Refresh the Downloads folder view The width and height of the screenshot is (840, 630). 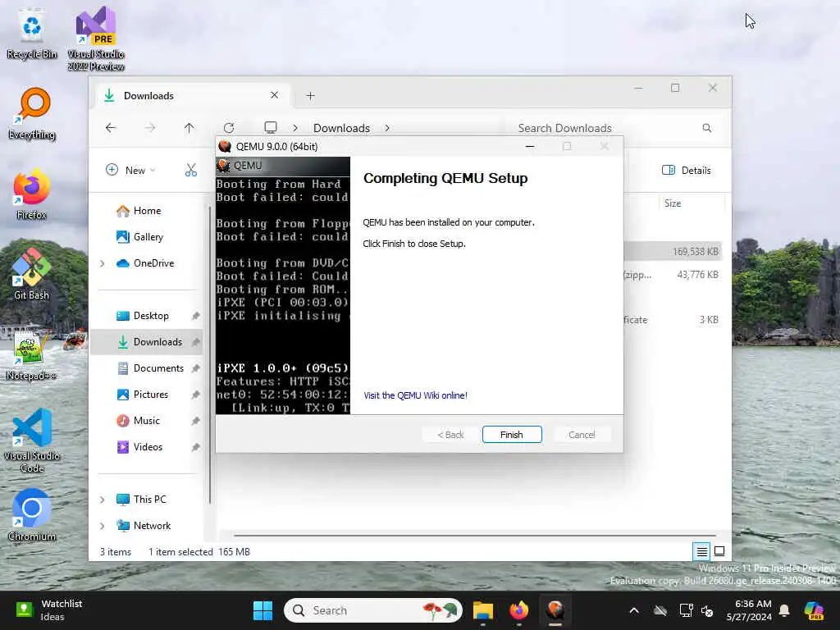[x=229, y=128]
